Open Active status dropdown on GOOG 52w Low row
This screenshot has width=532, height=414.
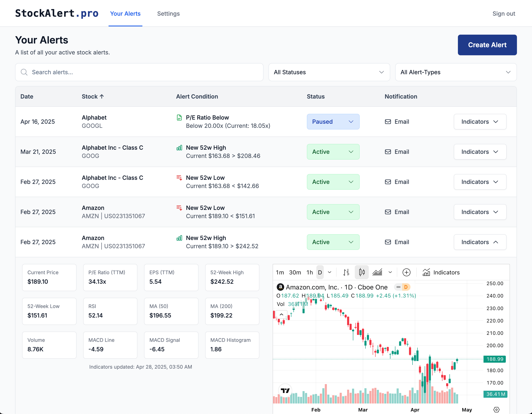(x=333, y=182)
